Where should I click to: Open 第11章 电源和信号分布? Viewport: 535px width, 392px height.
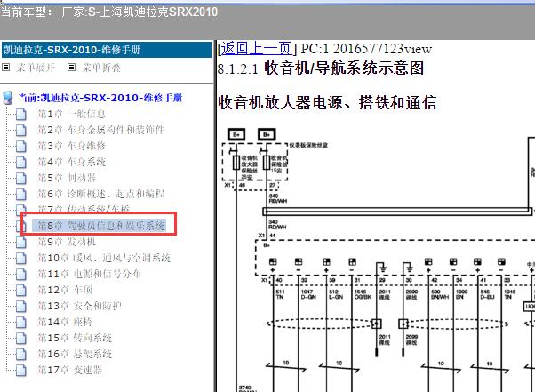point(89,274)
